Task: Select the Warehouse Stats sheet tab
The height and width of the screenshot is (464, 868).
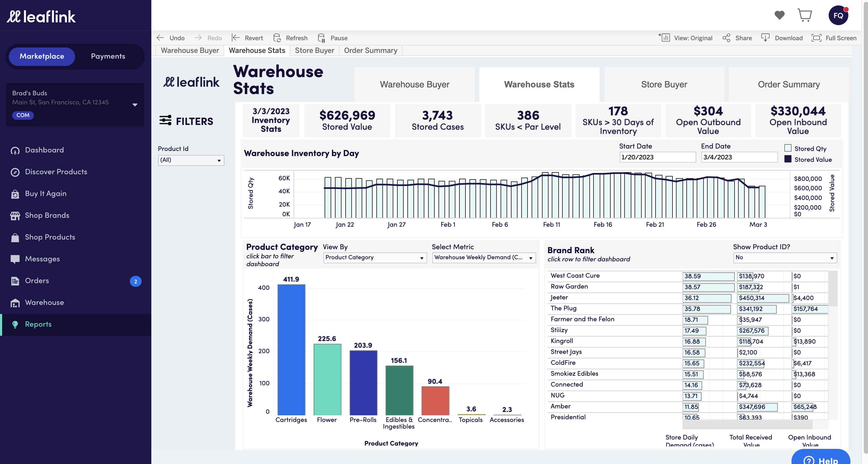Action: point(257,50)
